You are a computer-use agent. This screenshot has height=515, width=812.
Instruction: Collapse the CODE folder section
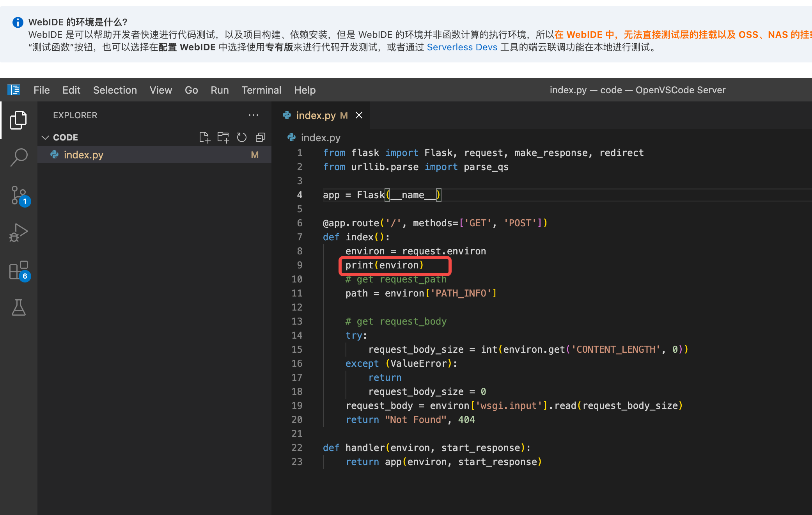point(45,137)
